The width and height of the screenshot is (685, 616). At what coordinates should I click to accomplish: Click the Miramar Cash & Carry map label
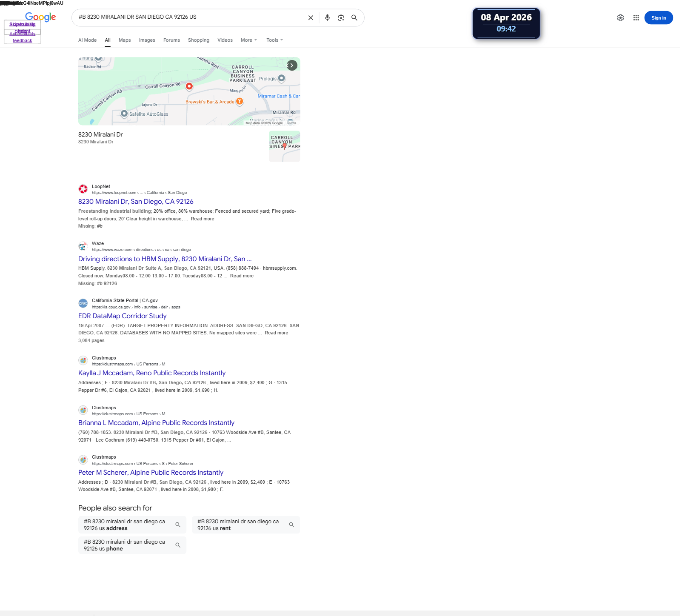279,96
